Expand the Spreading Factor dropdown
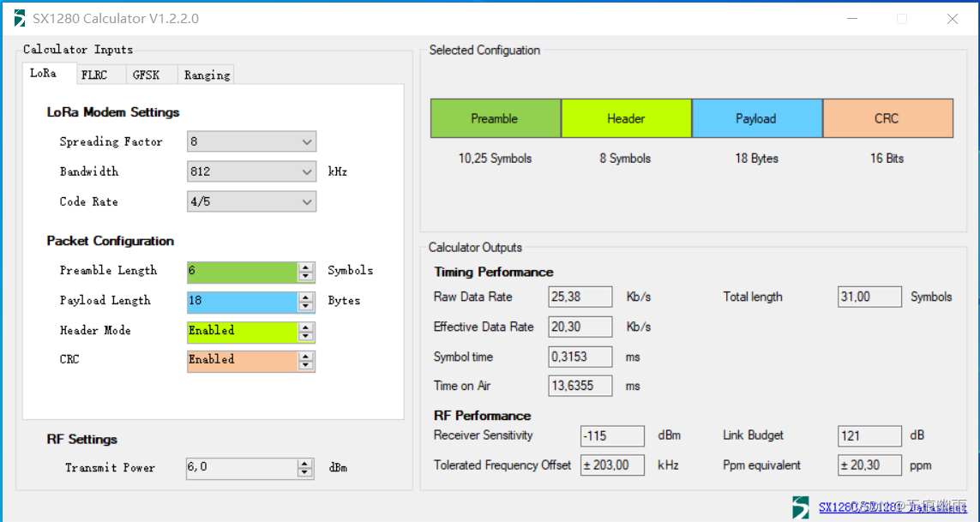 click(251, 142)
